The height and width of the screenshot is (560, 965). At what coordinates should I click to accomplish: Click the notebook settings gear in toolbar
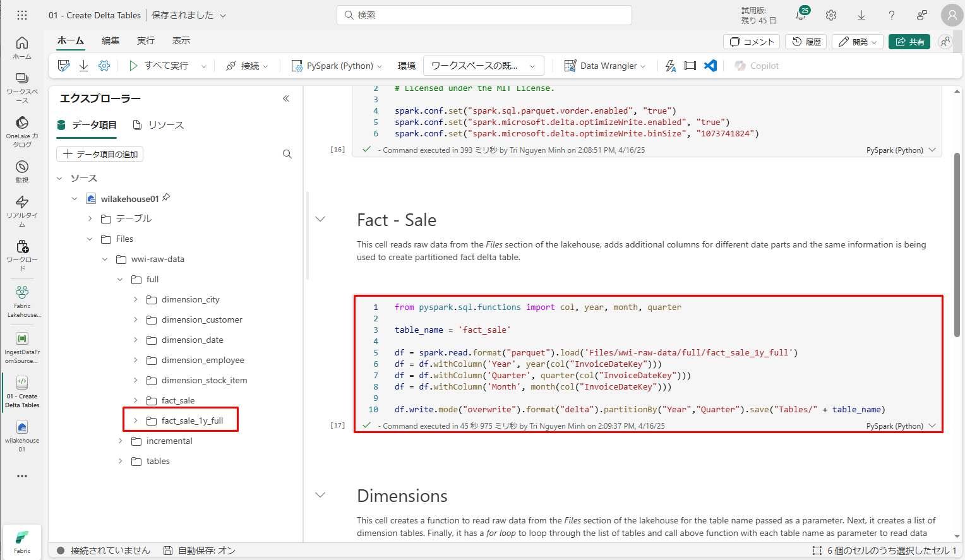(x=104, y=66)
